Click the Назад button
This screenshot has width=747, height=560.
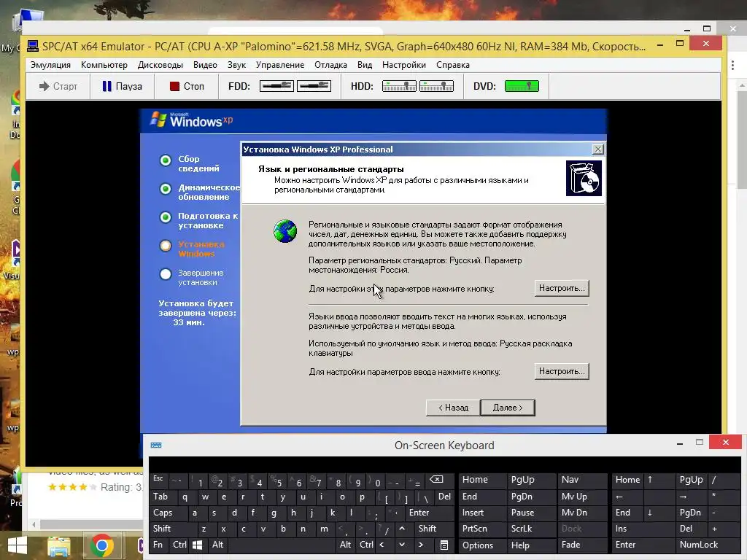[453, 408]
